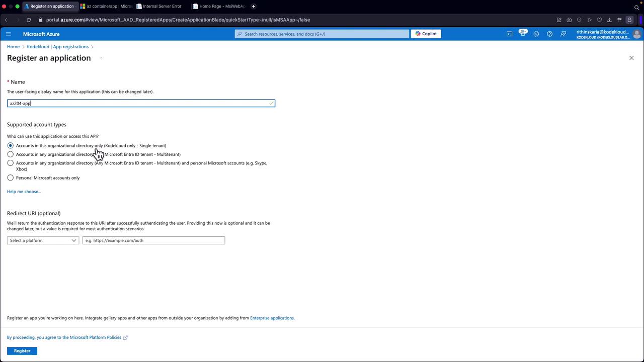
Task: Switch to Register an application tab
Action: pos(51,6)
